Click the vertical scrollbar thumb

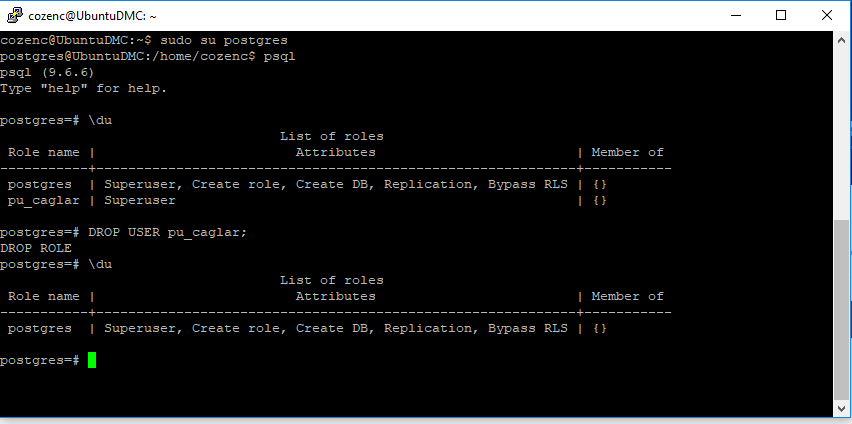841,310
